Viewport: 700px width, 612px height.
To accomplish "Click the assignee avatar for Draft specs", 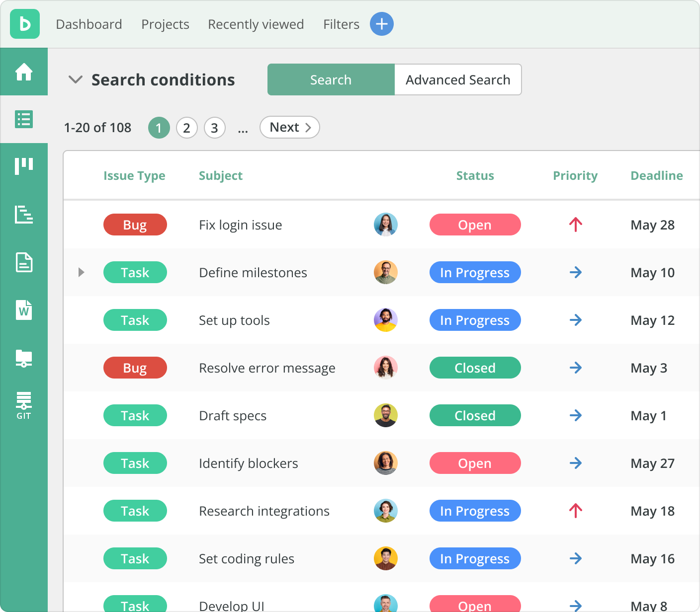I will (385, 415).
